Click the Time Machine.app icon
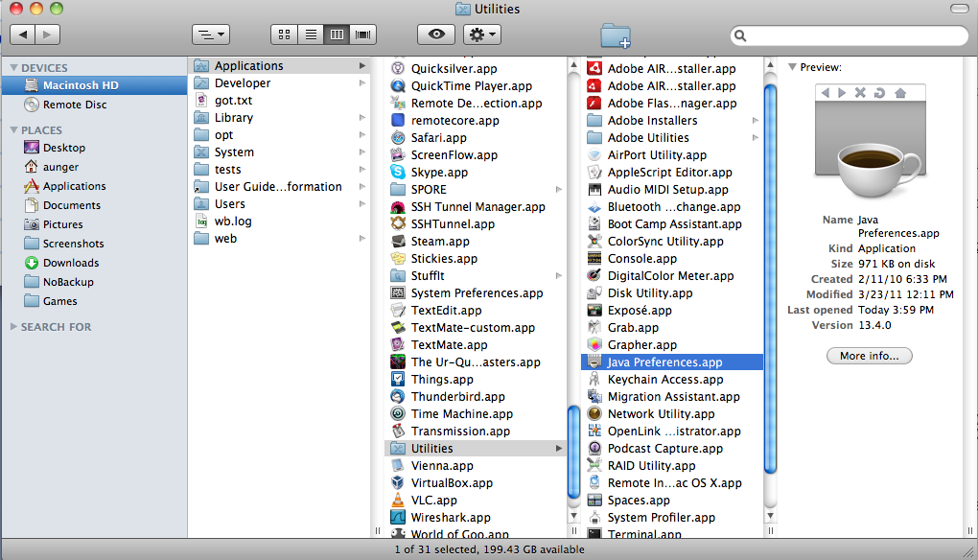This screenshot has height=560, width=978. [398, 414]
